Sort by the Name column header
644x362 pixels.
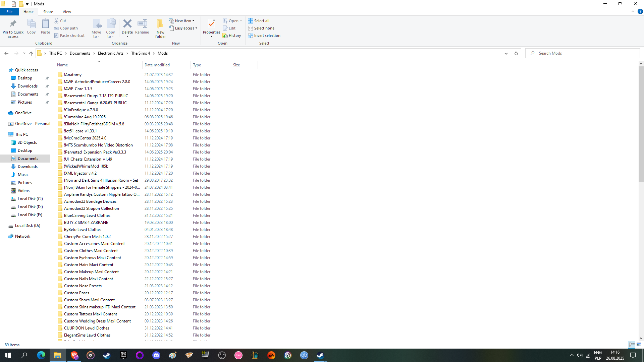pos(98,65)
